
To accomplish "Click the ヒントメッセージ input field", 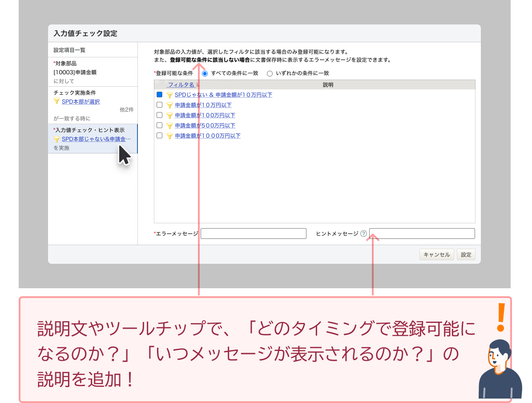I will click(422, 234).
